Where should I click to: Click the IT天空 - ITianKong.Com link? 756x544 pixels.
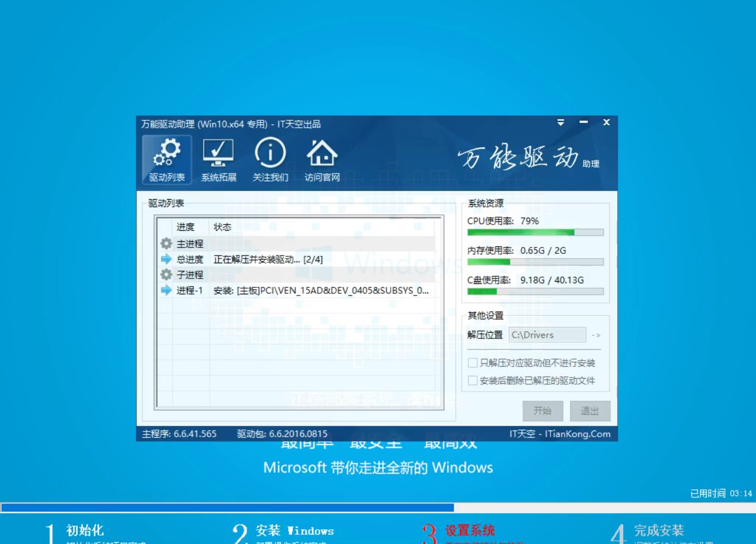(560, 434)
